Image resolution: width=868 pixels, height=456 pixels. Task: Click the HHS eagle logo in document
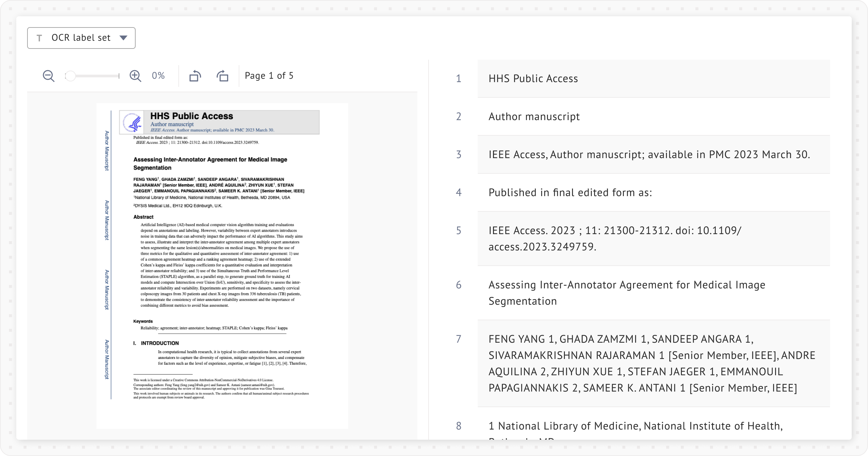132,122
